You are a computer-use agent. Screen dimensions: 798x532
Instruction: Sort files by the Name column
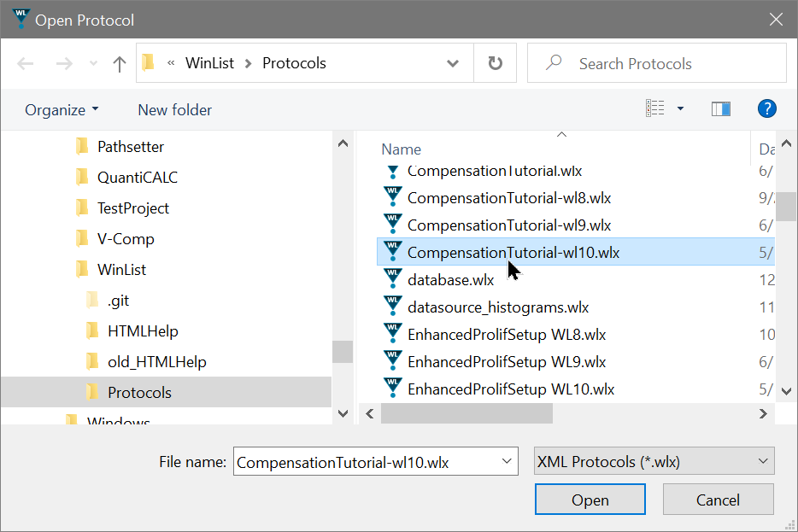tap(402, 149)
